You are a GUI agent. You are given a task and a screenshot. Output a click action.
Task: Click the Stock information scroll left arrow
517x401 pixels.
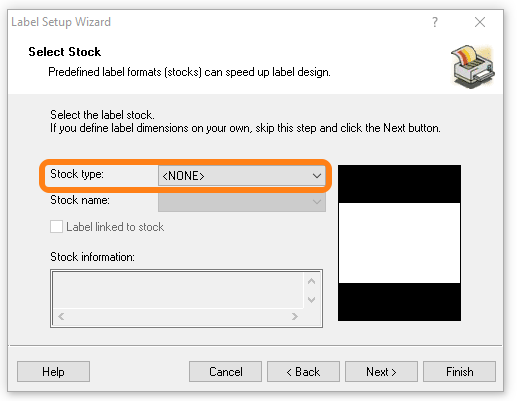(x=61, y=316)
